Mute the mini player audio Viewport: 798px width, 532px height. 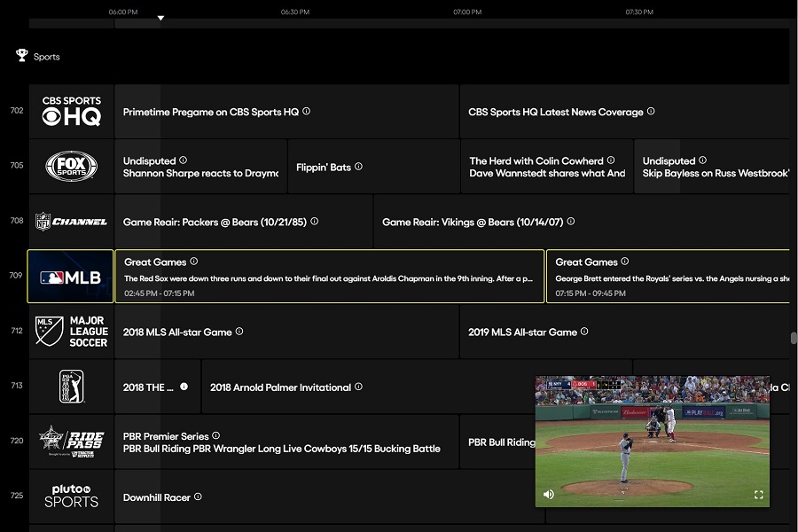[x=548, y=494]
